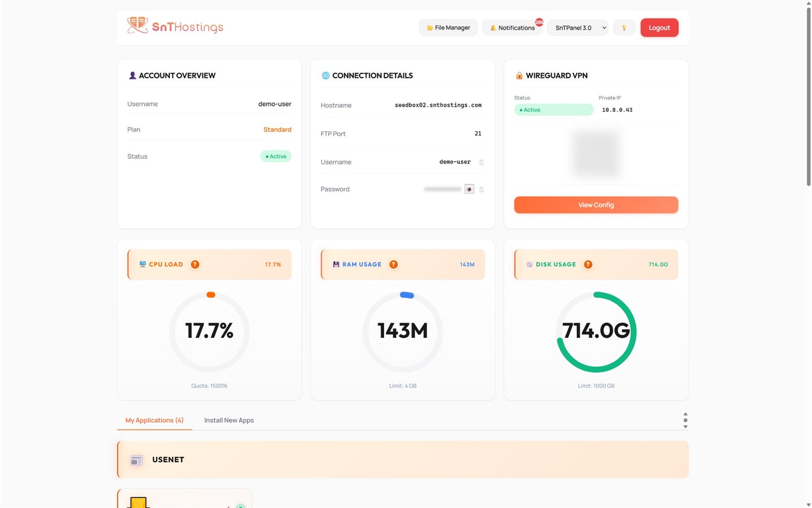The width and height of the screenshot is (812, 508).
Task: Click the 714.0G value in disk header
Action: 658,264
